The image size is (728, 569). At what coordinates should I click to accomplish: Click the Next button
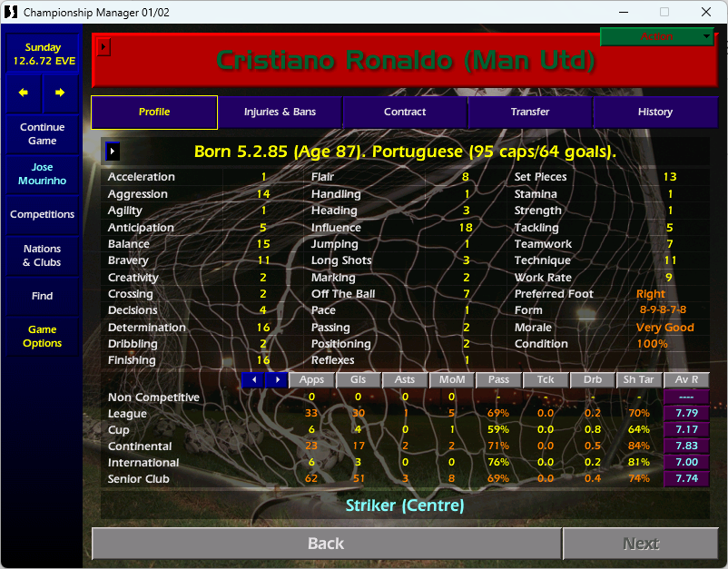point(641,544)
